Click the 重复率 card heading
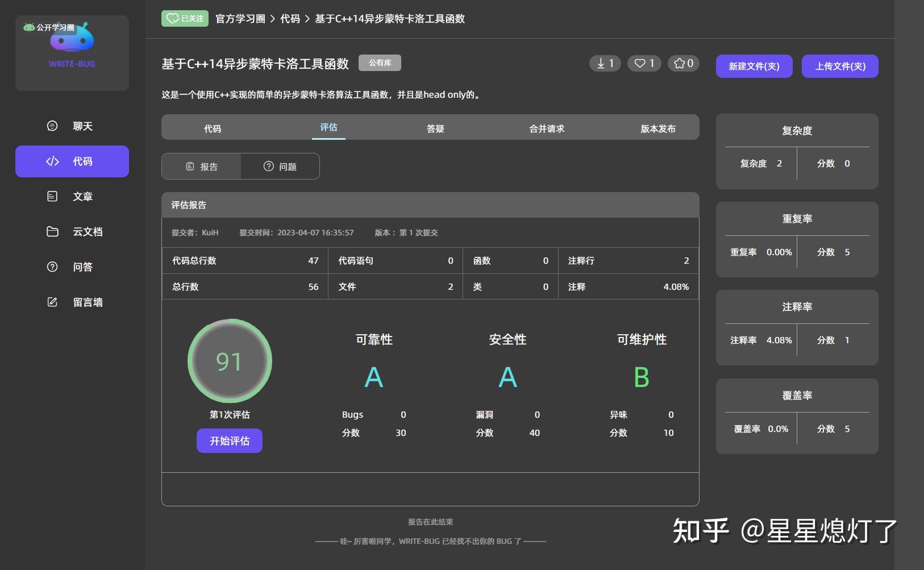This screenshot has width=924, height=570. (797, 219)
